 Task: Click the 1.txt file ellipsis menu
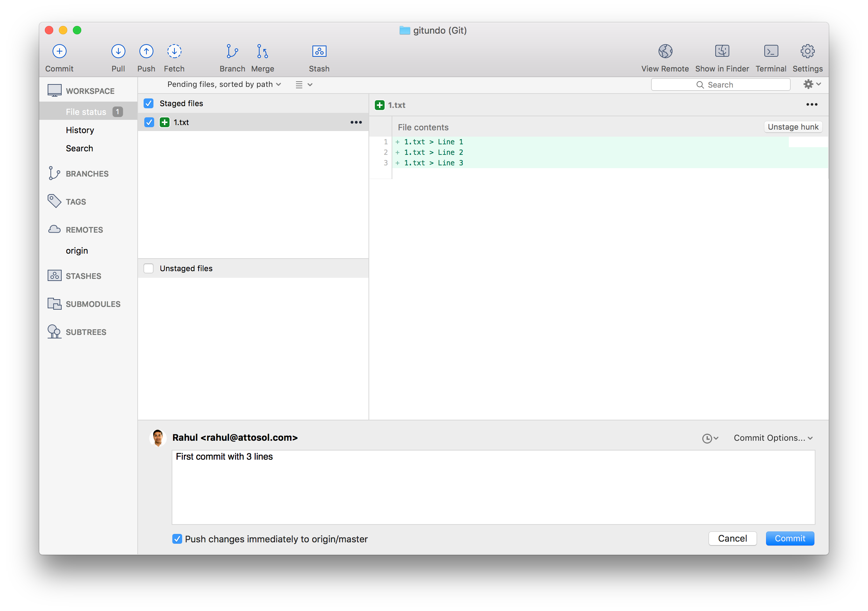[356, 122]
